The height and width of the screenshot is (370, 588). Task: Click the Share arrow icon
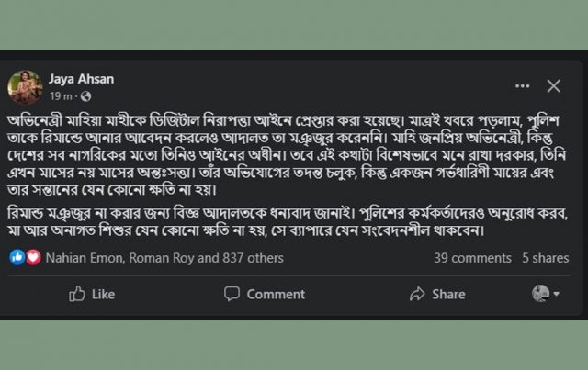point(417,294)
